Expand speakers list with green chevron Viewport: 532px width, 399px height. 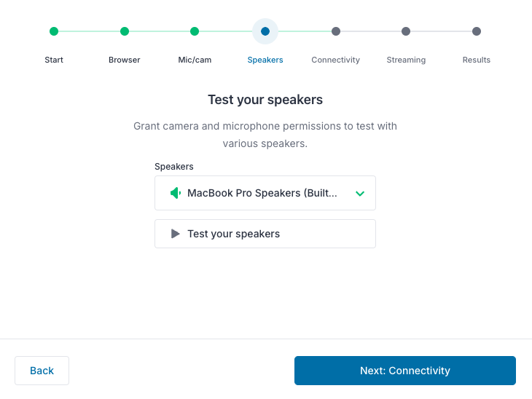click(x=360, y=193)
